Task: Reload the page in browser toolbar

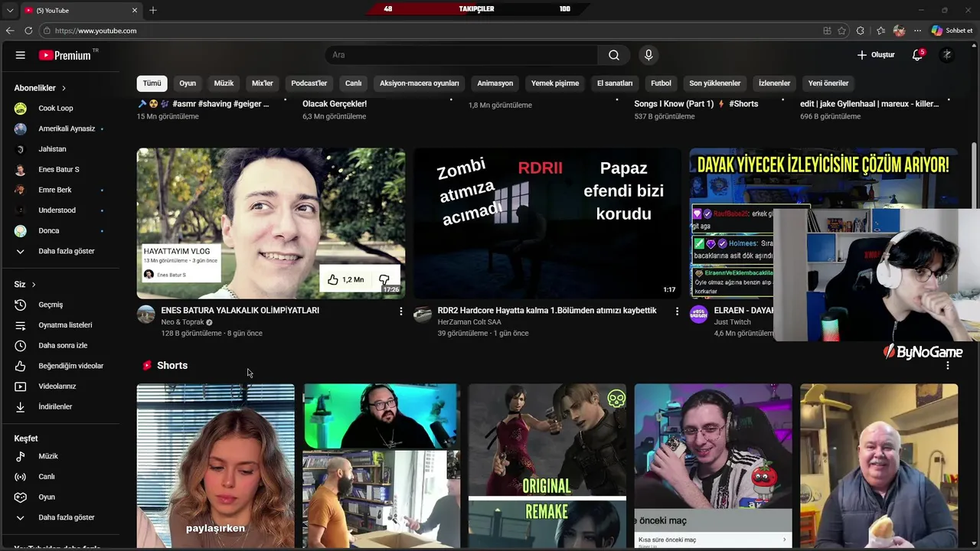Action: click(x=28, y=31)
